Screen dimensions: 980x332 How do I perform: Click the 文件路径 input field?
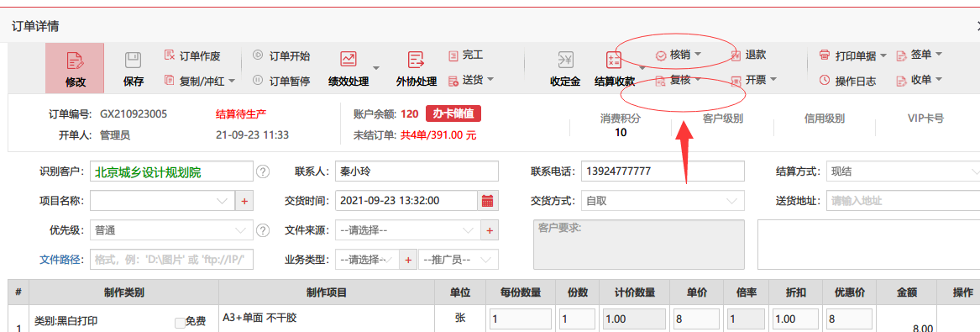(x=172, y=260)
